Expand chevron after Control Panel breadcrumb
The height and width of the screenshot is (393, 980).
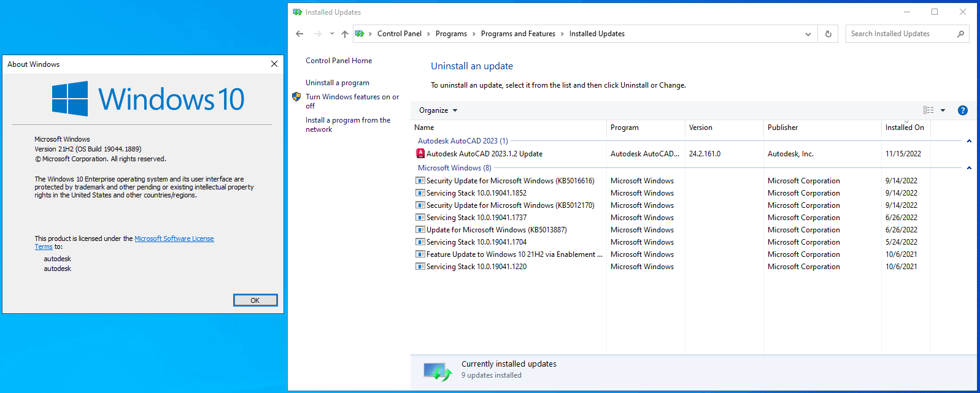click(428, 34)
